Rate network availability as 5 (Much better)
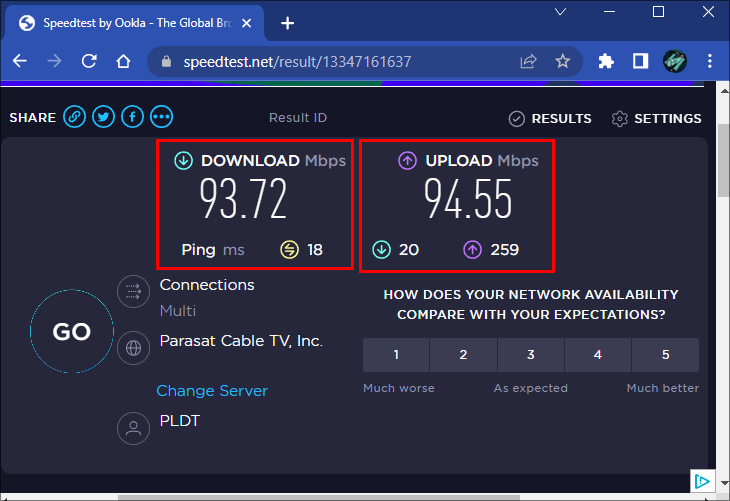 pyautogui.click(x=666, y=355)
